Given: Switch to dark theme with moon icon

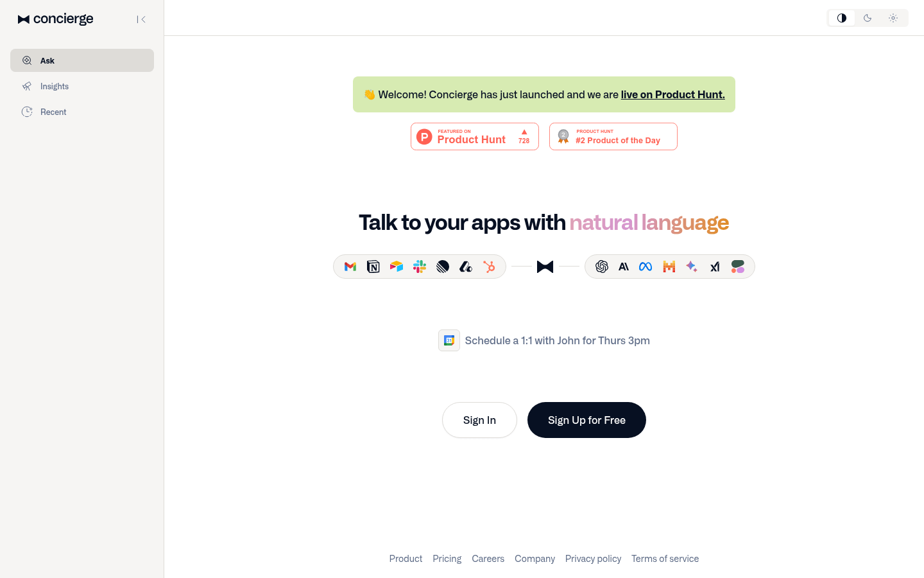Looking at the screenshot, I should coord(868,18).
